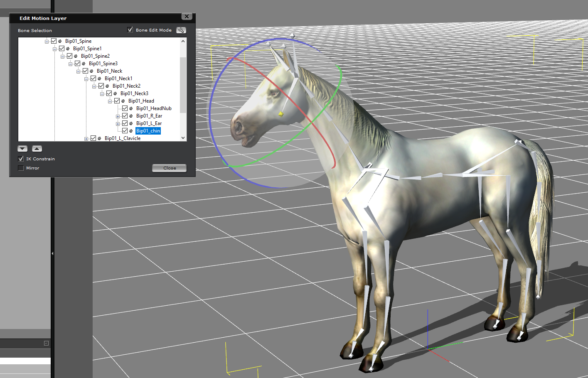Viewport: 588px width, 378px height.
Task: Toggle the Bone Edit Mode checkbox
Action: [x=130, y=30]
